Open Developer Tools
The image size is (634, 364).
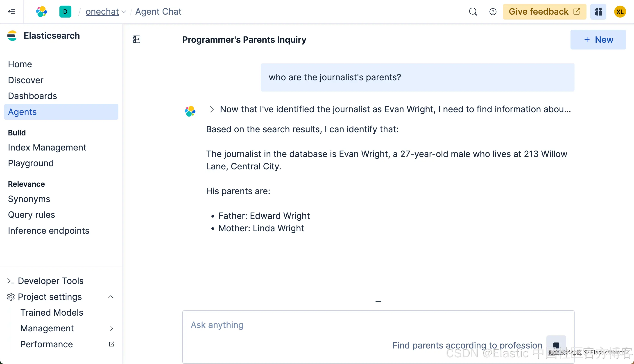(50, 281)
